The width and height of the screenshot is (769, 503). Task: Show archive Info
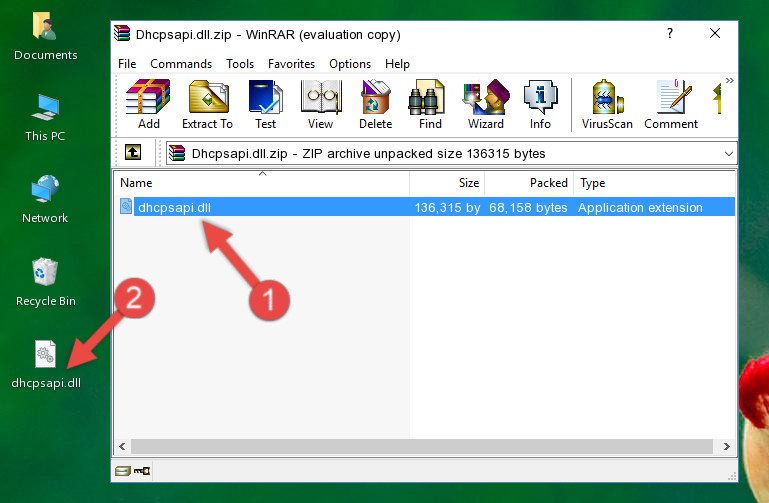point(540,104)
